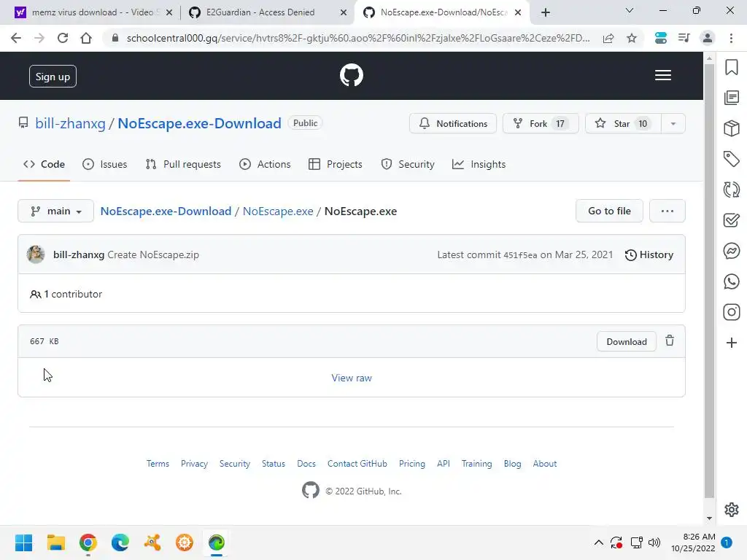The width and height of the screenshot is (747, 560).
Task: Bookmark page with star icon in address bar
Action: 632,38
